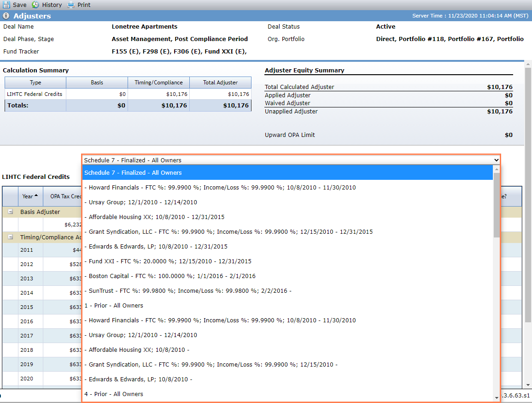Click the Lonetree Apartments deal name
The image size is (532, 403).
(145, 26)
